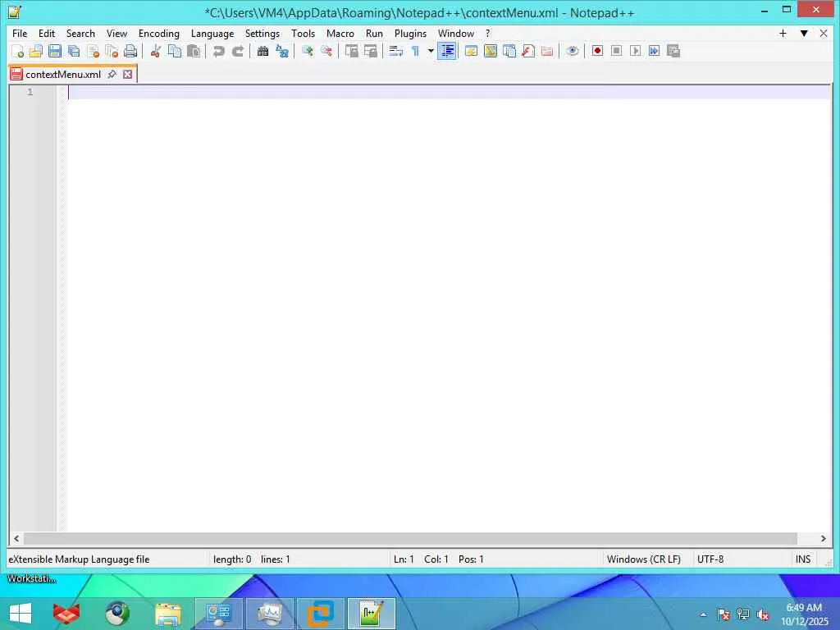The image size is (840, 630).
Task: Toggle Show All Characters pilcrow icon
Action: (415, 51)
